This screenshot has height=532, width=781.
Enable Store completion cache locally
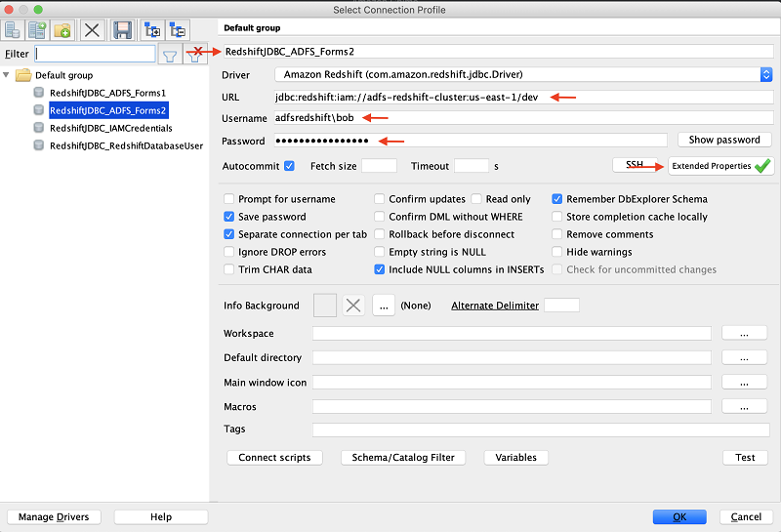(556, 216)
